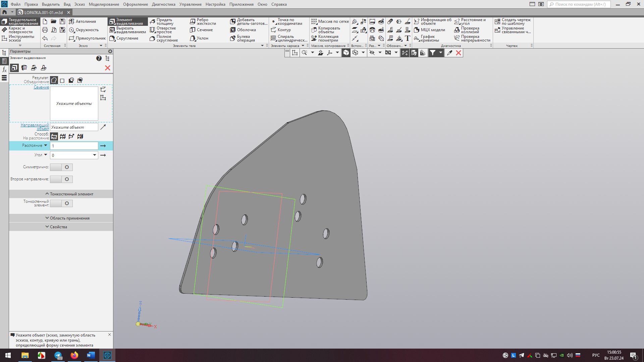Open the Оболочка shell tool

point(243,30)
